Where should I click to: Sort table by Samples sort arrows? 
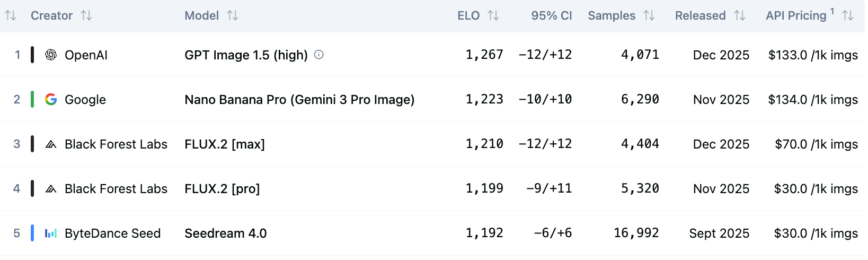pyautogui.click(x=649, y=15)
